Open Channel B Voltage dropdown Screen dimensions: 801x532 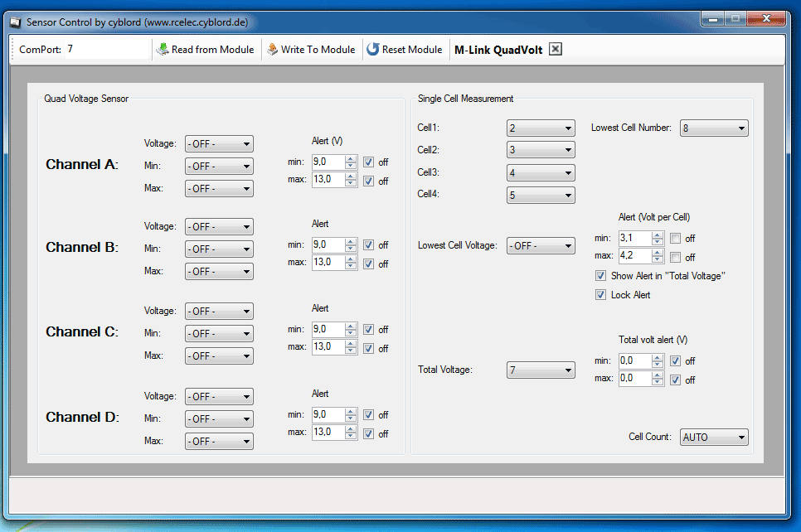click(x=219, y=227)
